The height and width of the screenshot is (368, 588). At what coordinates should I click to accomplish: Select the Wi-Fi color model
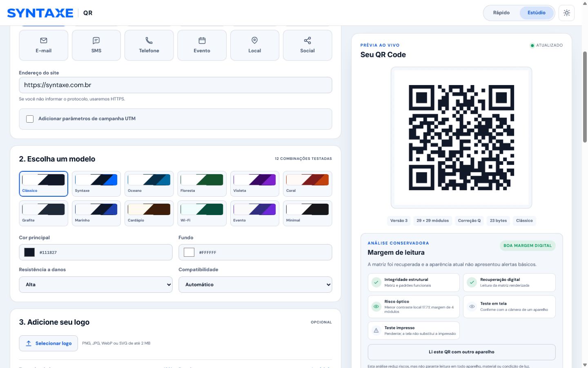click(202, 213)
